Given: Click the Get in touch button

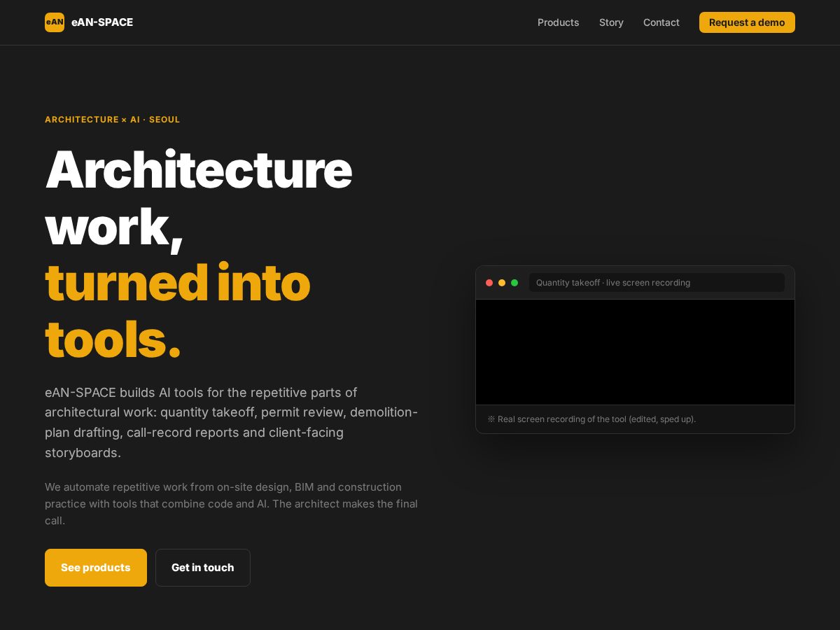Looking at the screenshot, I should point(203,568).
